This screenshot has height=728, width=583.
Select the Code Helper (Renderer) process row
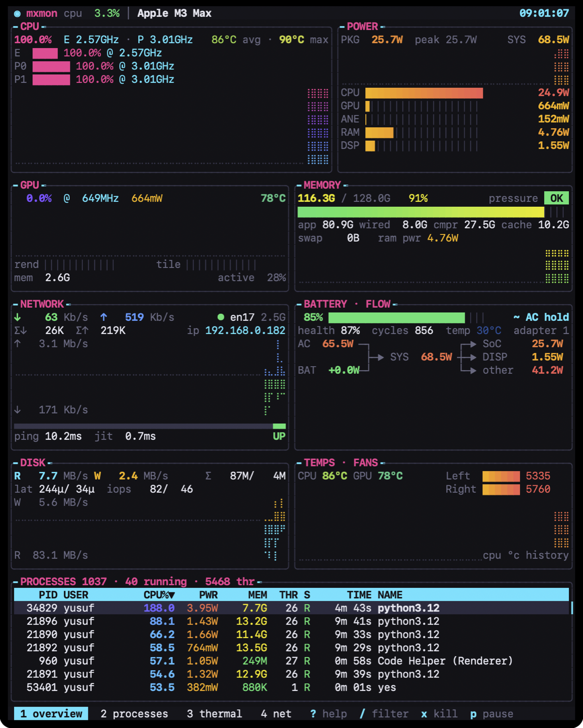click(x=291, y=661)
